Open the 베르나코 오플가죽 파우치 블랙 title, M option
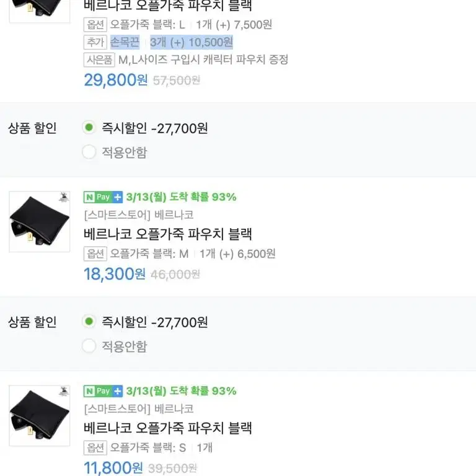This screenshot has height=476, width=476. pyautogui.click(x=167, y=234)
